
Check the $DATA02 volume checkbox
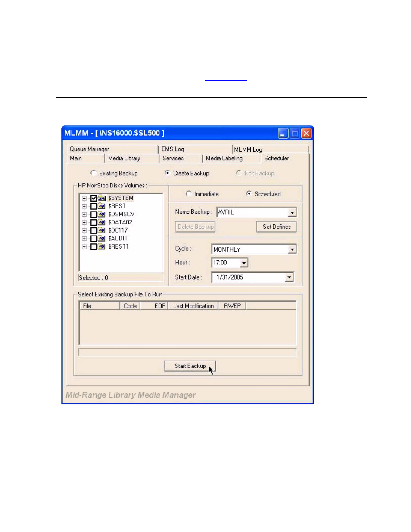point(93,223)
